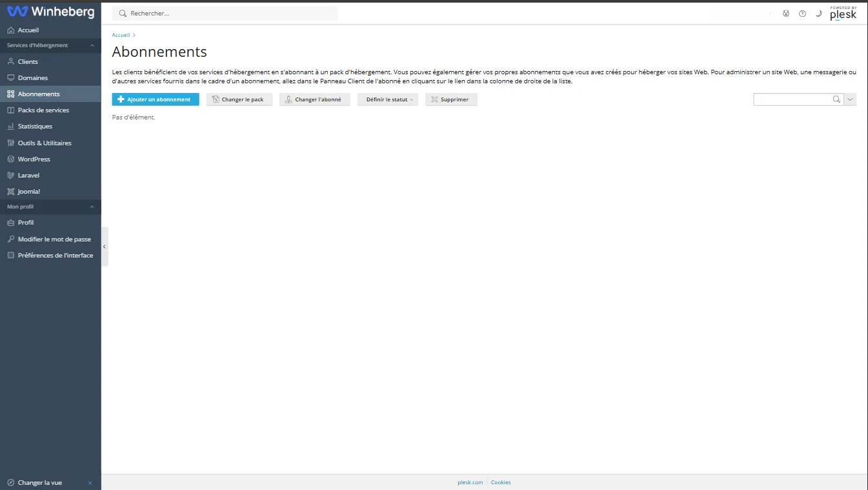The image size is (868, 490).
Task: Open Clients in the sidebar
Action: click(x=50, y=61)
